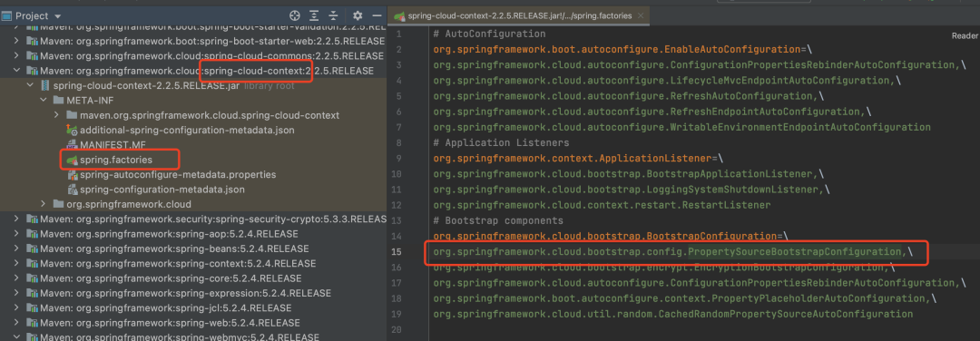The image size is (980, 341).
Task: Enable Reader mode in the editor
Action: (965, 36)
